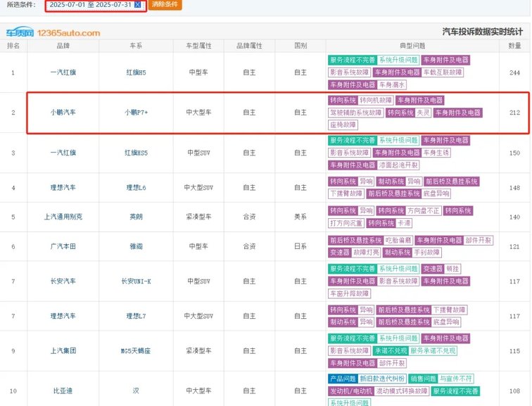The width and height of the screenshot is (532, 406).
Task: Click brand 一汽红旗 in the 红旗H5 row
Action: coord(63,72)
